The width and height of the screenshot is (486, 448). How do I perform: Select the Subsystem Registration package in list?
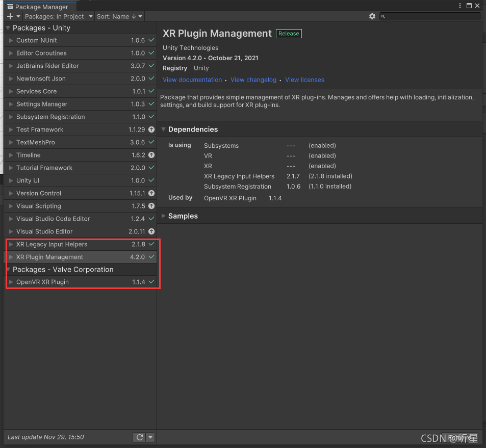[80, 117]
